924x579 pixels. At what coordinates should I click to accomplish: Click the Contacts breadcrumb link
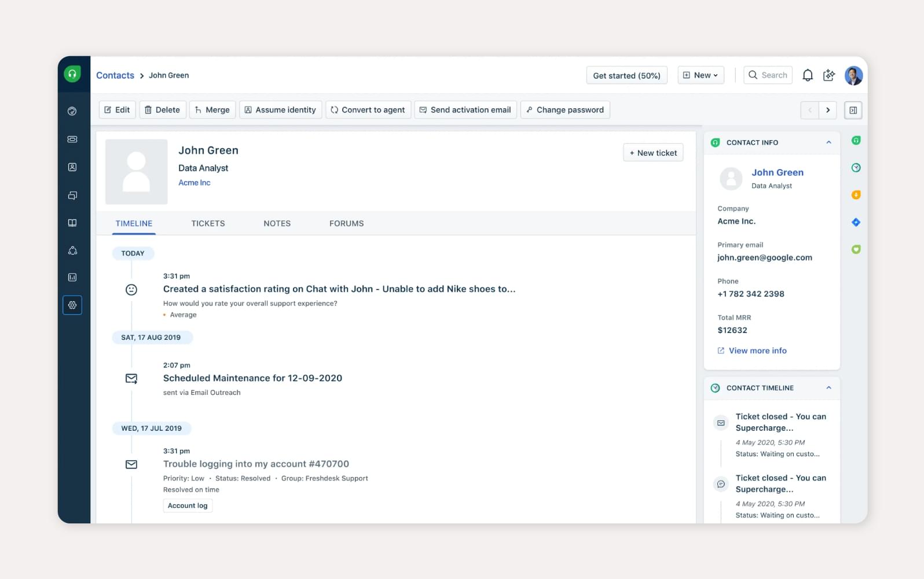[x=115, y=75]
